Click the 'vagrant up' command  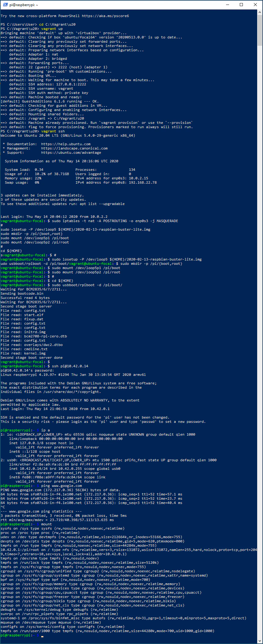(x=52, y=29)
